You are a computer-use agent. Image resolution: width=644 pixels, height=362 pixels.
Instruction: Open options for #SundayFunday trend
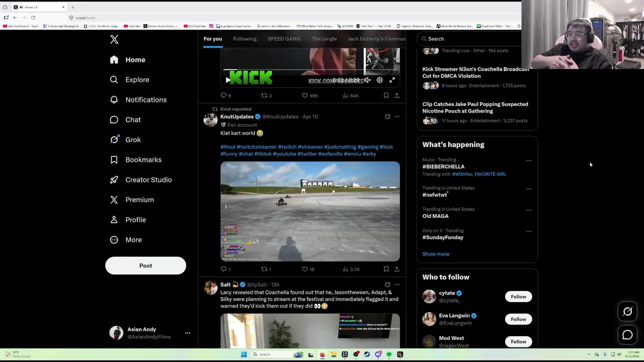(x=528, y=232)
